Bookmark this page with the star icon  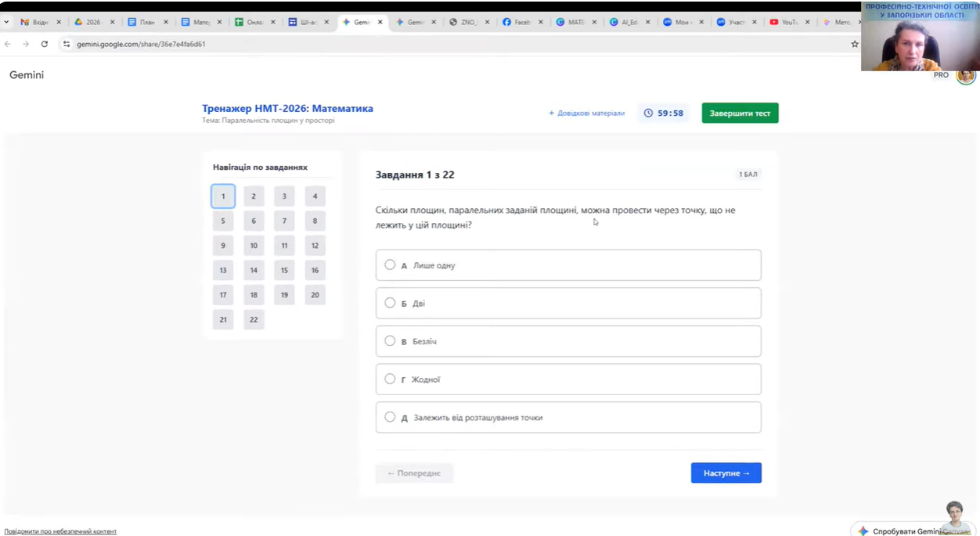click(854, 45)
